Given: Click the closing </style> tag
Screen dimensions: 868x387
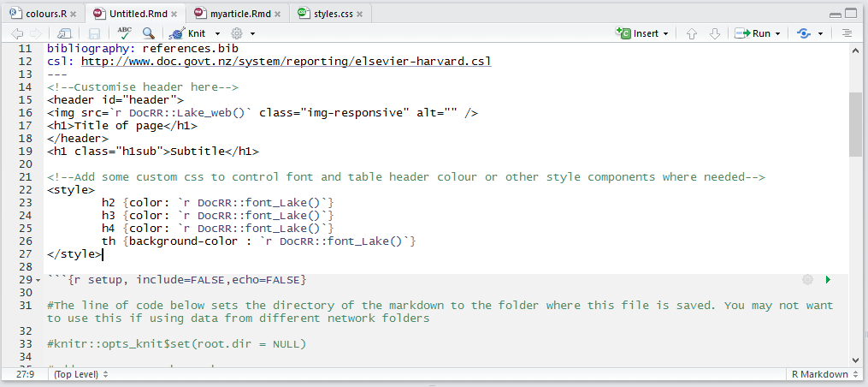Looking at the screenshot, I should point(74,254).
